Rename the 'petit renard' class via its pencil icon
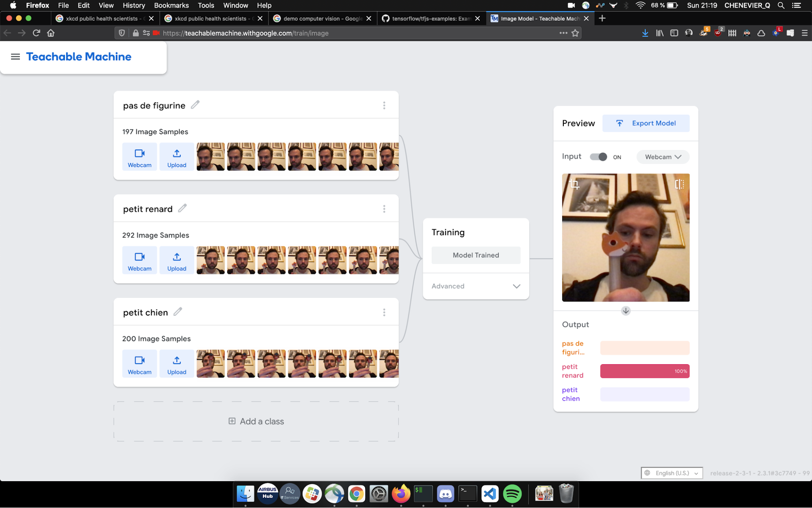The height and width of the screenshot is (508, 812). click(182, 208)
